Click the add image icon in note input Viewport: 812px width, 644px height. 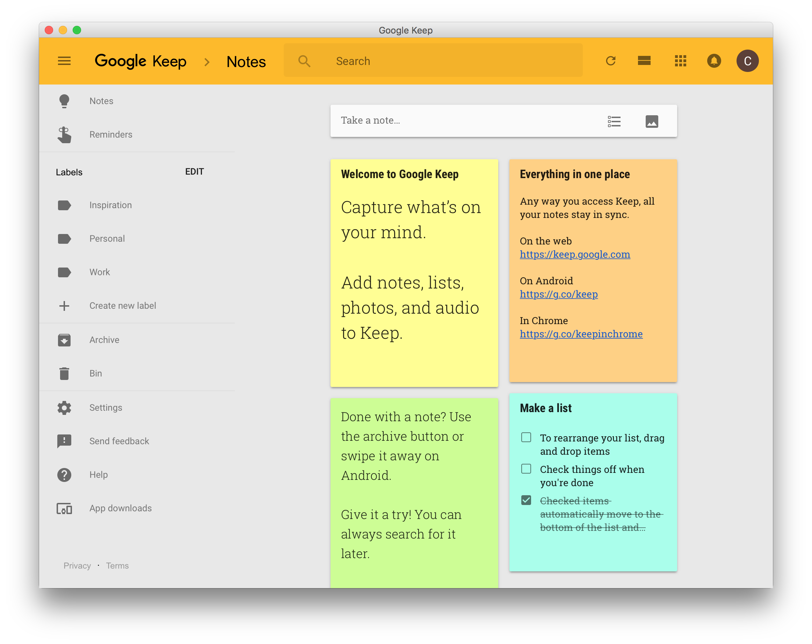651,120
